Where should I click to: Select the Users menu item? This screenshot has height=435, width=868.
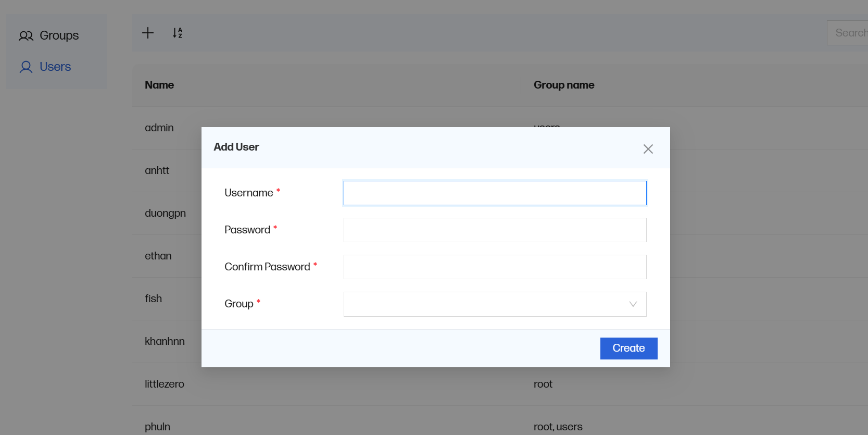tap(55, 67)
